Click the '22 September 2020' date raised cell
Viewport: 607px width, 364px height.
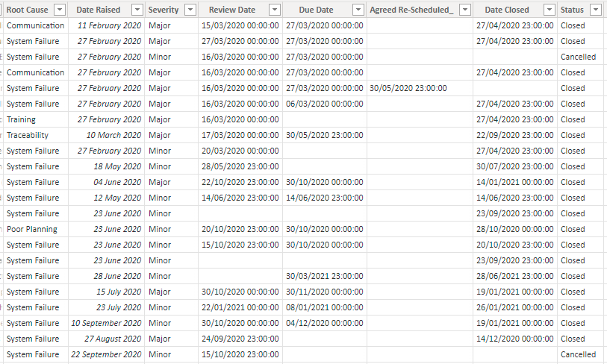point(107,354)
